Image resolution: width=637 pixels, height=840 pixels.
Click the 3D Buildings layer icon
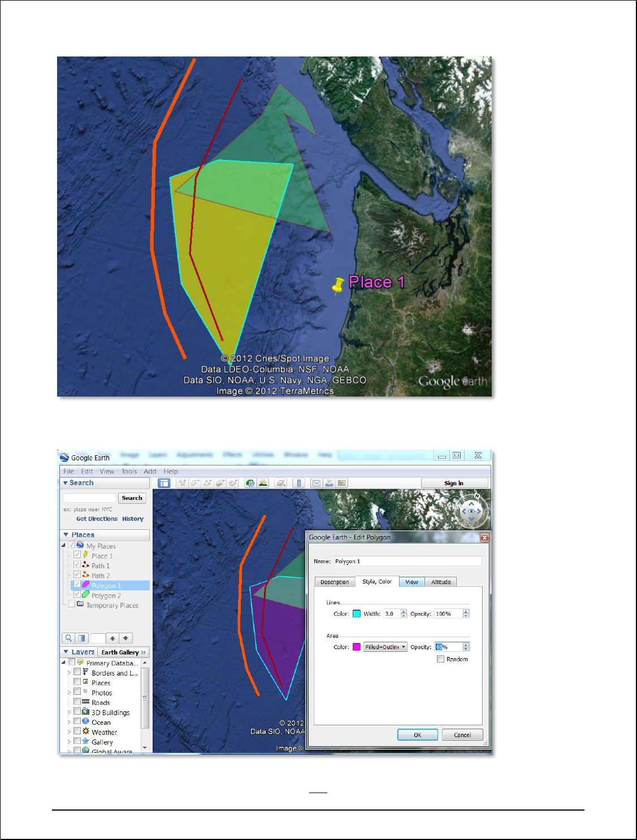86,712
